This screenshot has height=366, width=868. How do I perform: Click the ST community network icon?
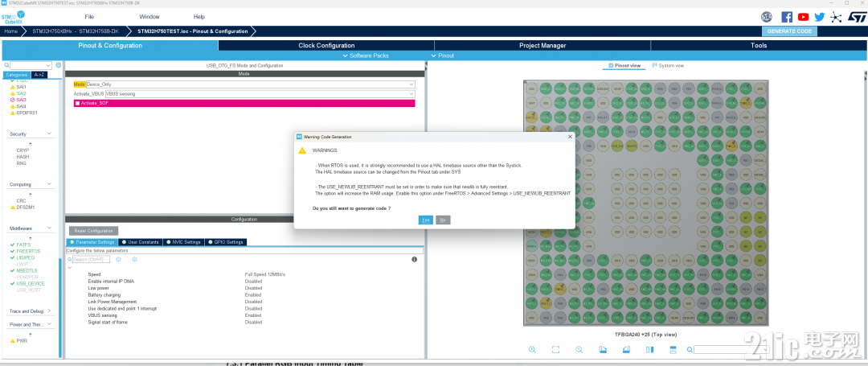click(x=836, y=17)
